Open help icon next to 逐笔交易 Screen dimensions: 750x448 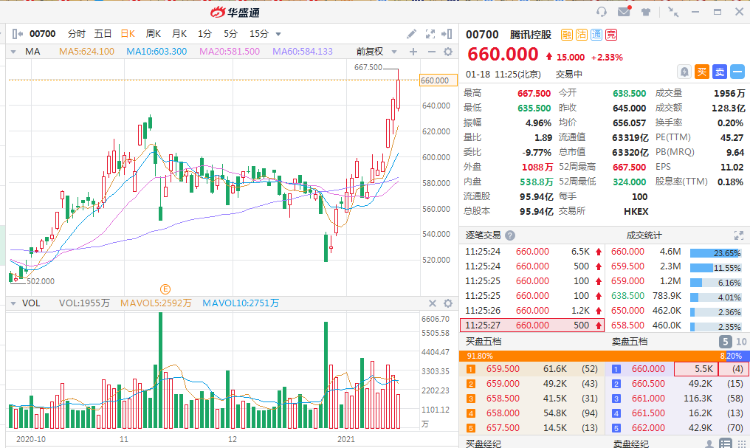(x=510, y=235)
